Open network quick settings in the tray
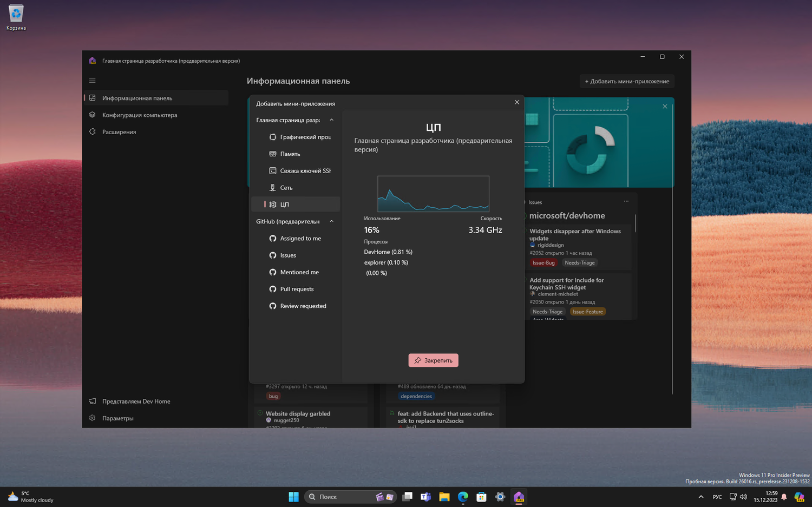812x507 pixels. click(x=733, y=497)
